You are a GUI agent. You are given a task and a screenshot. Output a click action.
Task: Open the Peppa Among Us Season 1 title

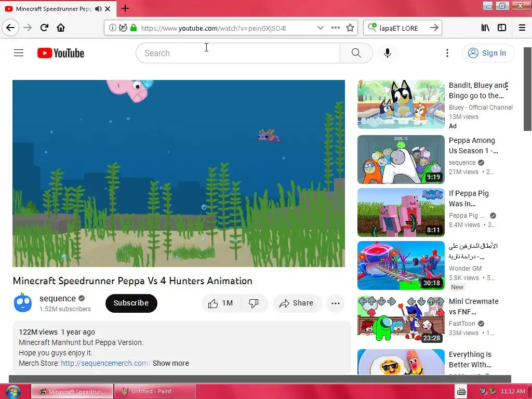click(x=473, y=145)
